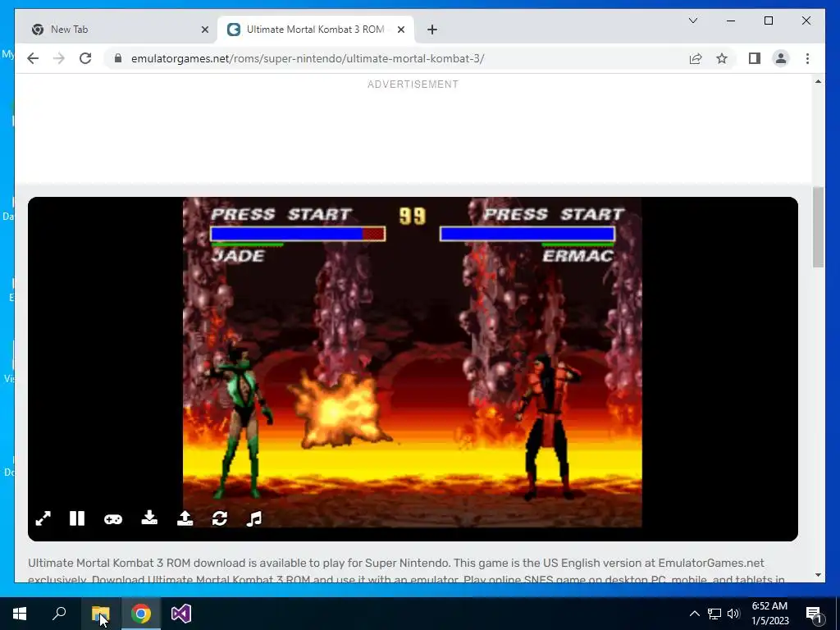
Task: Pause the running game
Action: pyautogui.click(x=77, y=518)
